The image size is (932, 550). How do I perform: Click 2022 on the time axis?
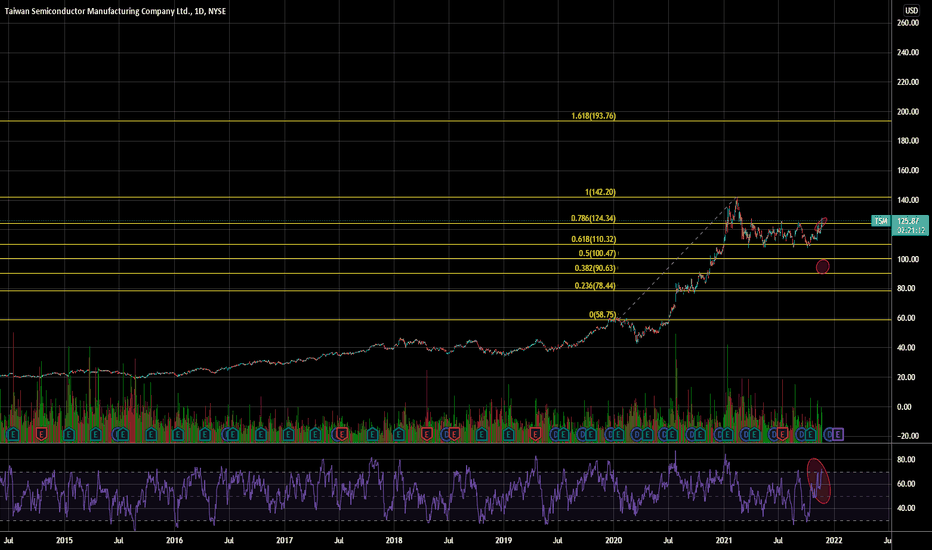(x=833, y=540)
